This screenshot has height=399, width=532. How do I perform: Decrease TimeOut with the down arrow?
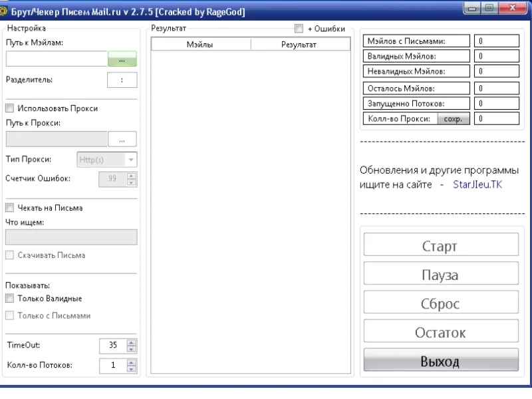coord(131,350)
